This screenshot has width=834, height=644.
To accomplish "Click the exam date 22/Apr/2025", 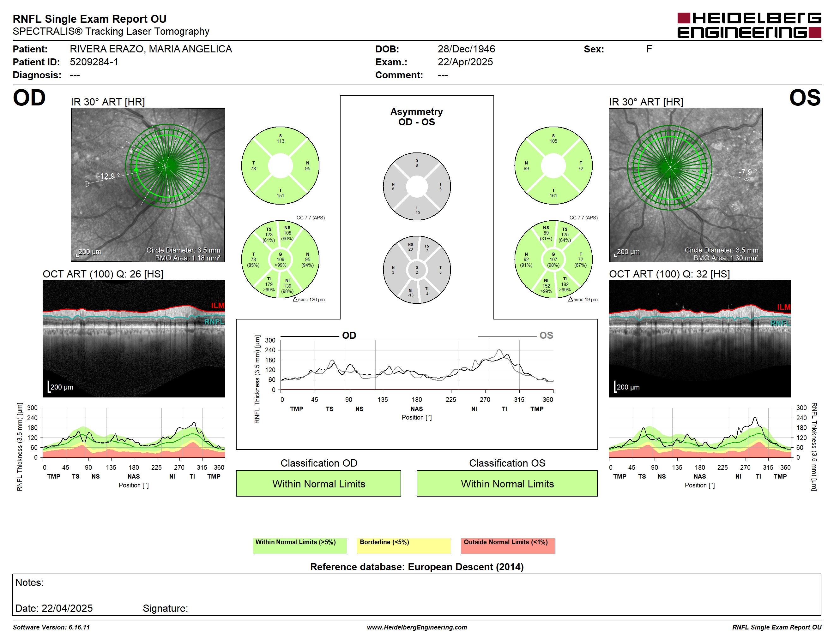I will pyautogui.click(x=465, y=62).
